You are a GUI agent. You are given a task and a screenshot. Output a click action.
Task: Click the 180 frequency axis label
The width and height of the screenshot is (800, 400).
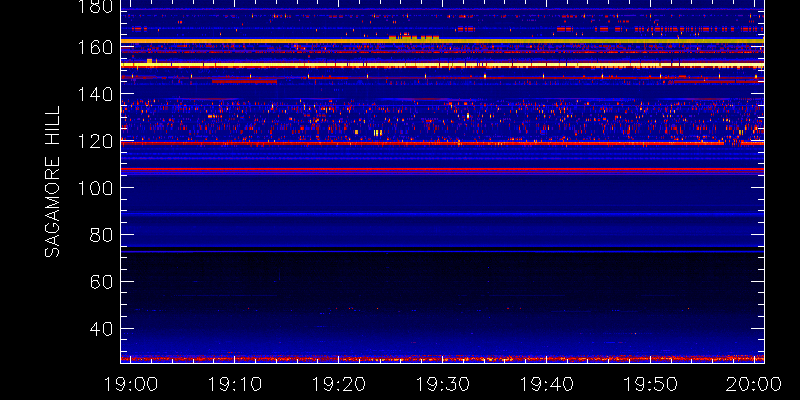(x=95, y=6)
